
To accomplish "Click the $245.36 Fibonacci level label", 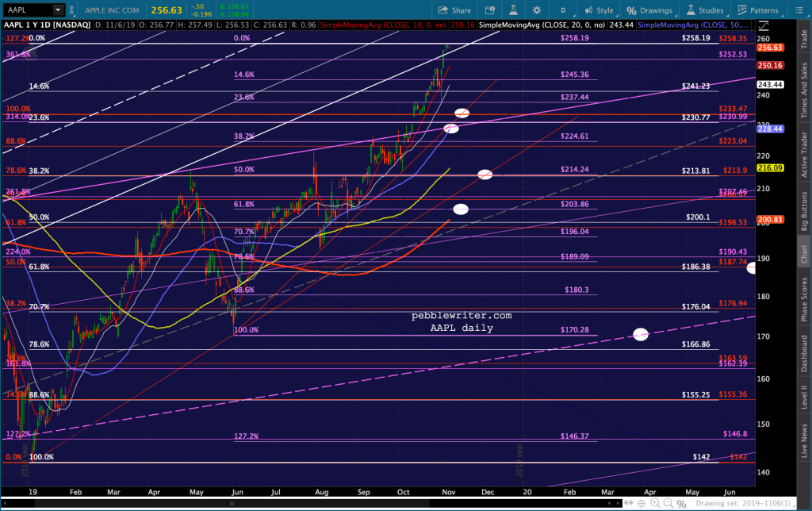I will tap(574, 75).
